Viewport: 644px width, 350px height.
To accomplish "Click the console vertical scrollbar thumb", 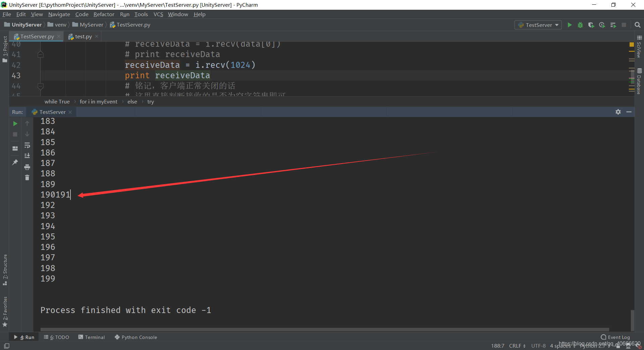I will tap(632, 320).
